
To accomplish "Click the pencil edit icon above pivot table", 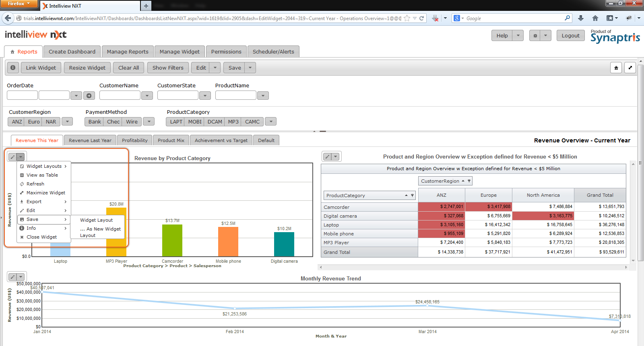I will coord(328,157).
